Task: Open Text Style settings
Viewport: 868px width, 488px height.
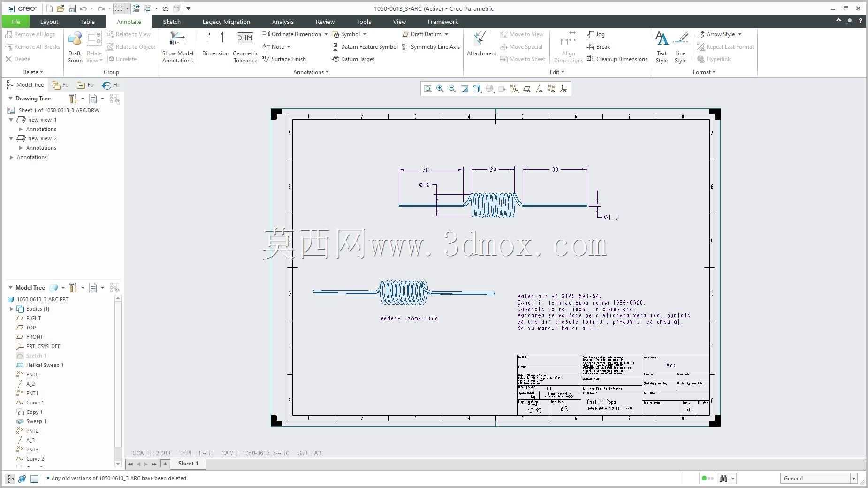Action: click(662, 47)
